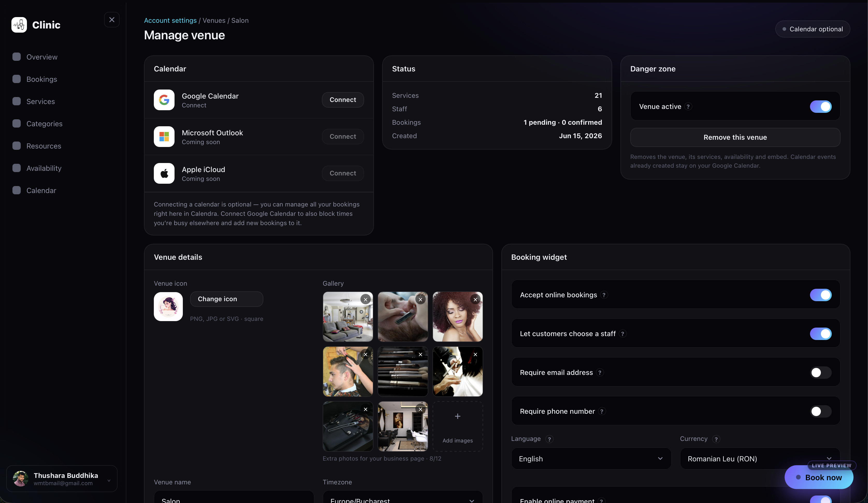Open Categories in the sidebar
Viewport: 868px width, 503px height.
(45, 124)
